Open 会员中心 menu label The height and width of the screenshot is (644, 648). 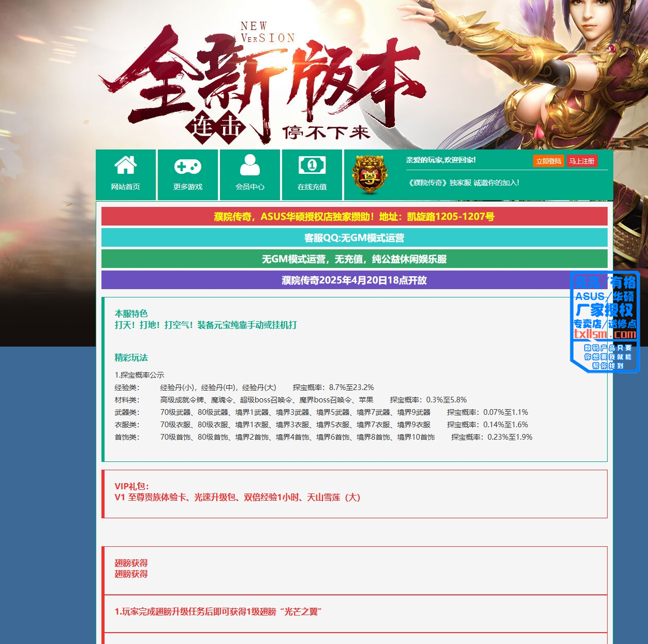pyautogui.click(x=250, y=187)
